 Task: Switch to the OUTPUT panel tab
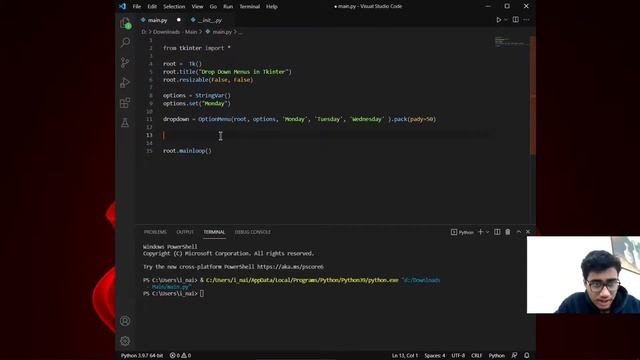click(x=185, y=232)
